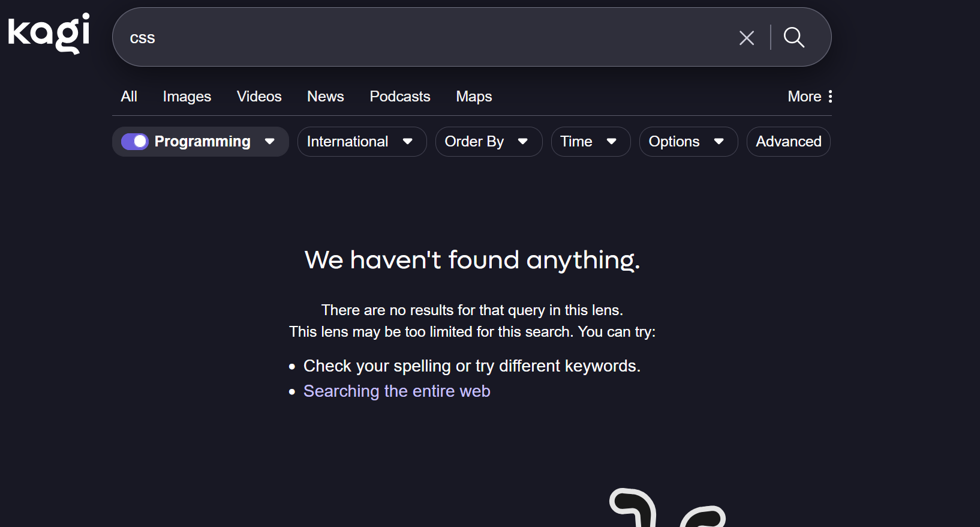
Task: Switch to the Images tab
Action: point(187,97)
